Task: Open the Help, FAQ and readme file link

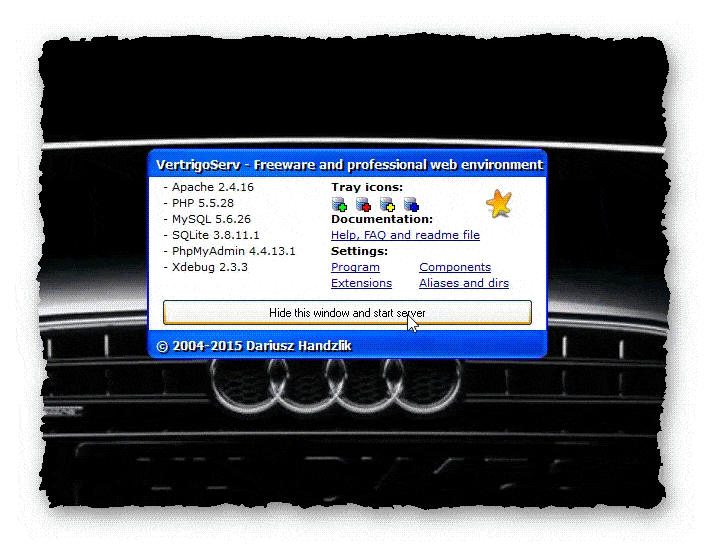Action: tap(405, 235)
